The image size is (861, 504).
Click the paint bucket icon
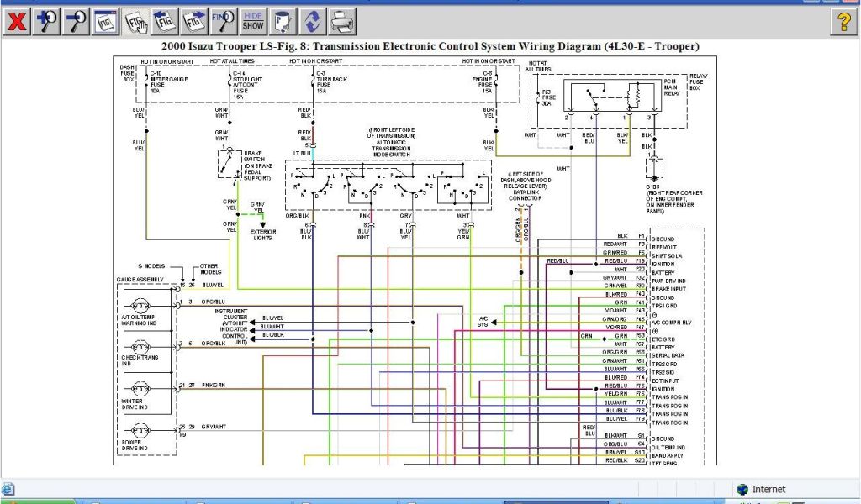(283, 21)
